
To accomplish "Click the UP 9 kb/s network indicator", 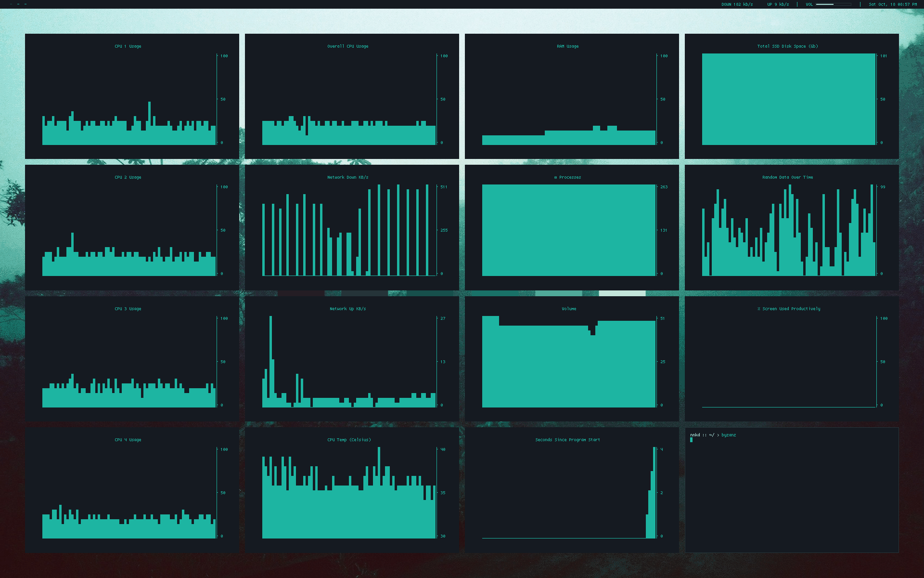I will (778, 4).
